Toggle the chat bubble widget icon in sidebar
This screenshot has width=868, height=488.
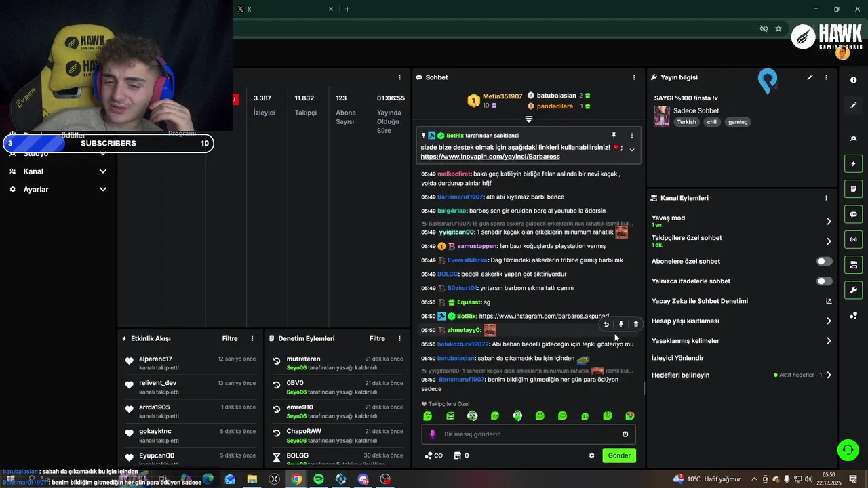pyautogui.click(x=853, y=214)
